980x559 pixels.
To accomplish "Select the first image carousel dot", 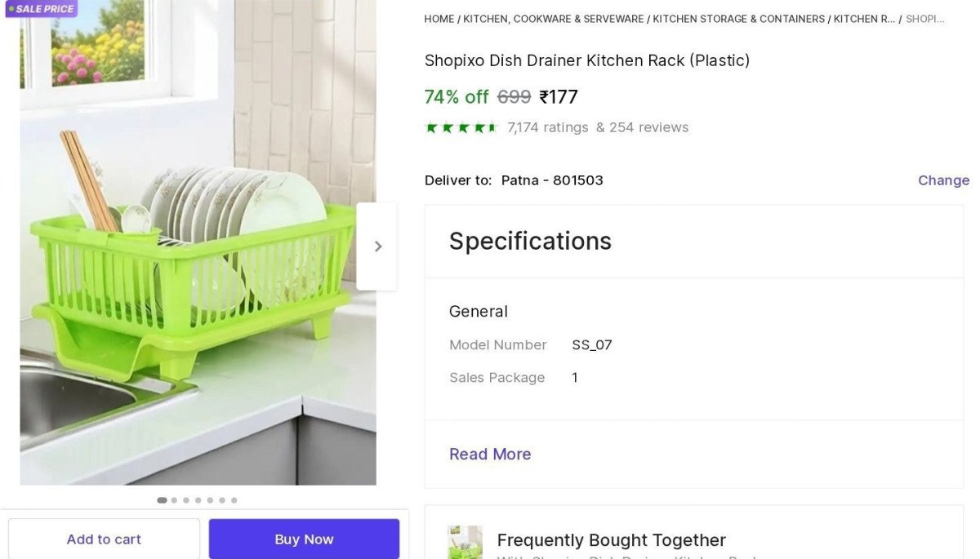I will pyautogui.click(x=162, y=500).
